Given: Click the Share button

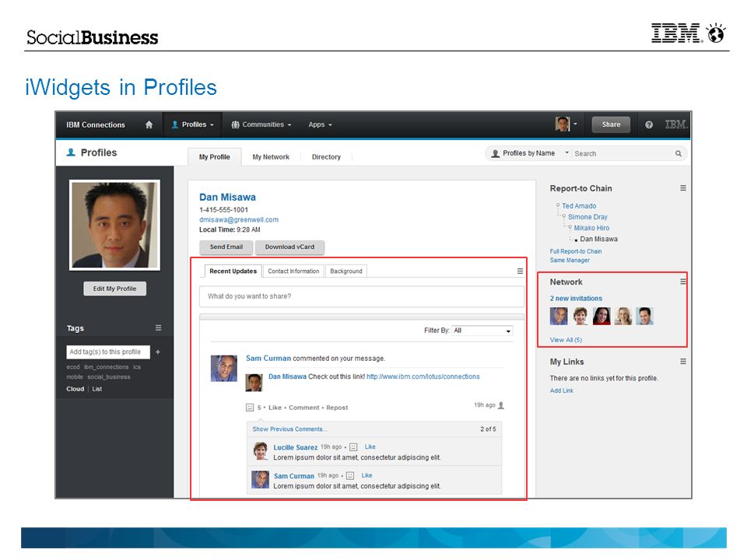Looking at the screenshot, I should click(611, 124).
